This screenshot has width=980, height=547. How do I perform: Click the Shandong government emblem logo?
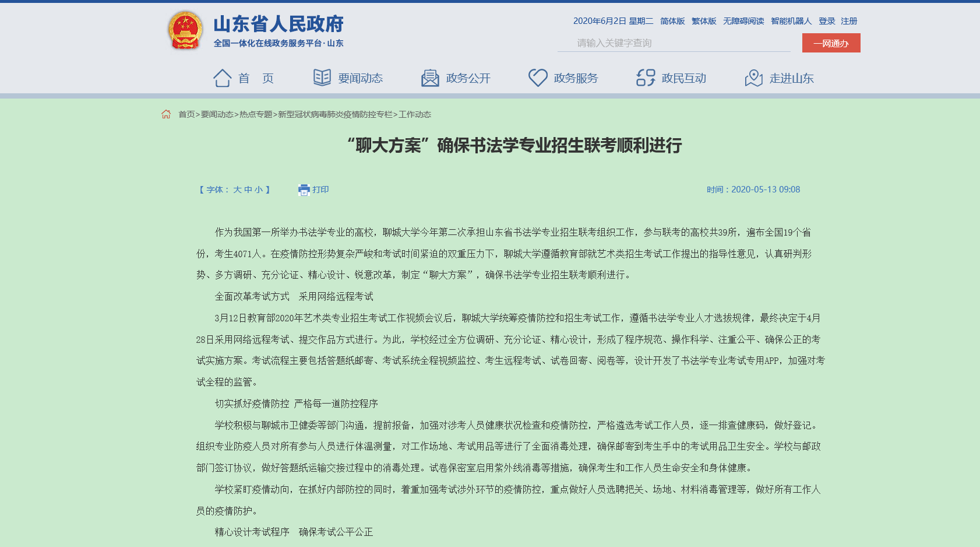185,30
